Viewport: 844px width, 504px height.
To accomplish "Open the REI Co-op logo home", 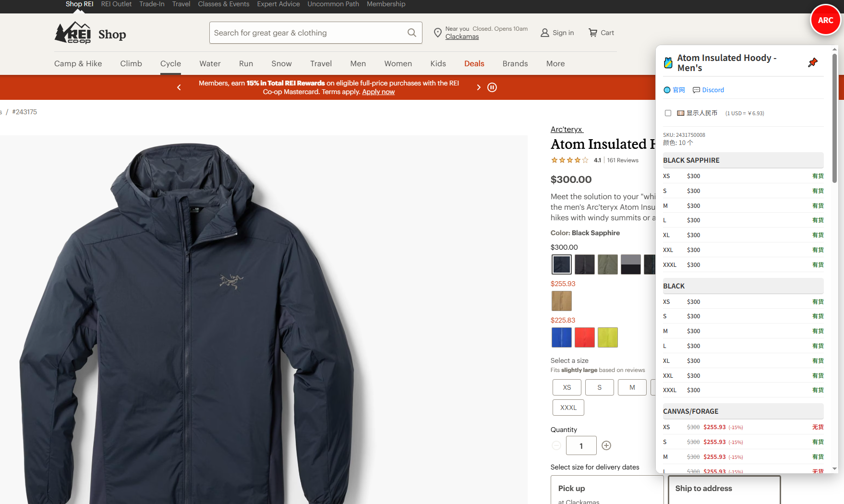I will tap(73, 33).
